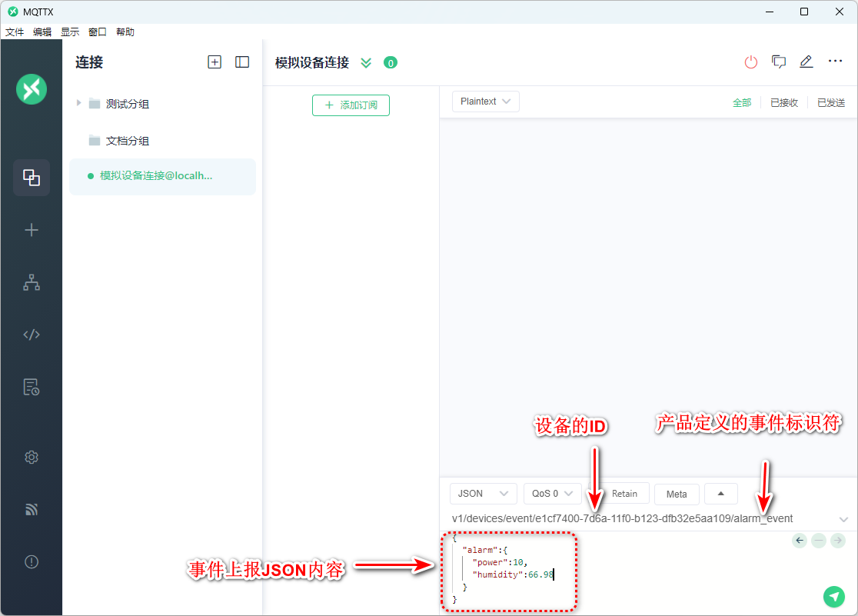The width and height of the screenshot is (858, 616).
Task: Open the 窗口 menu
Action: (x=98, y=32)
